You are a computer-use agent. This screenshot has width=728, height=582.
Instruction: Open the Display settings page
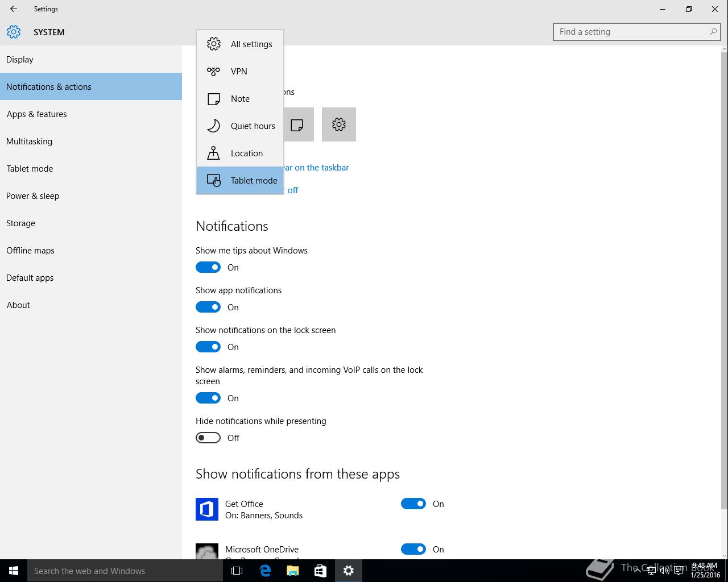point(91,59)
